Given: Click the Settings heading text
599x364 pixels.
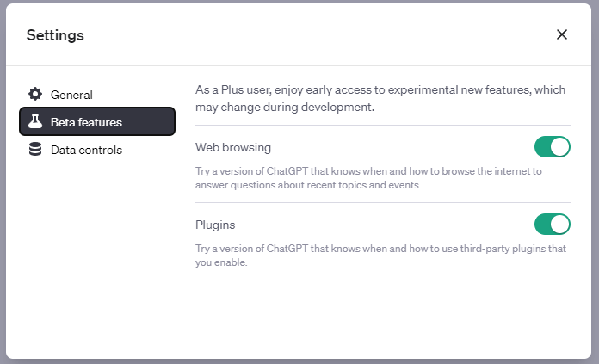Looking at the screenshot, I should [x=55, y=35].
